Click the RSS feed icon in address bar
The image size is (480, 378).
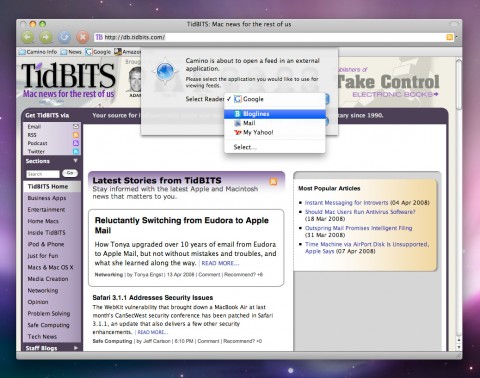pos(450,37)
